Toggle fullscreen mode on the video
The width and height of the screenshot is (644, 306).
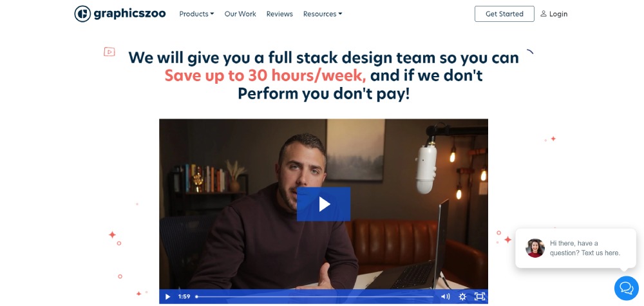[479, 296]
